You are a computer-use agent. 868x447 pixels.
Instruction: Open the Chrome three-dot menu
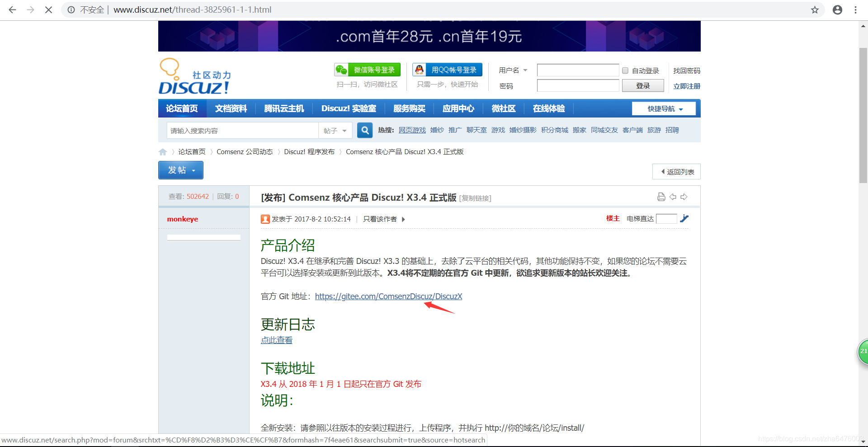pyautogui.click(x=855, y=9)
